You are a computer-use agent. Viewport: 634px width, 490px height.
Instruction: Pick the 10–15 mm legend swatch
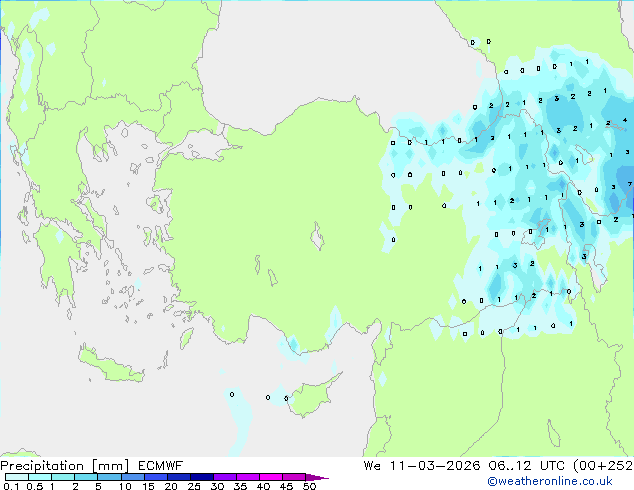click(x=133, y=477)
